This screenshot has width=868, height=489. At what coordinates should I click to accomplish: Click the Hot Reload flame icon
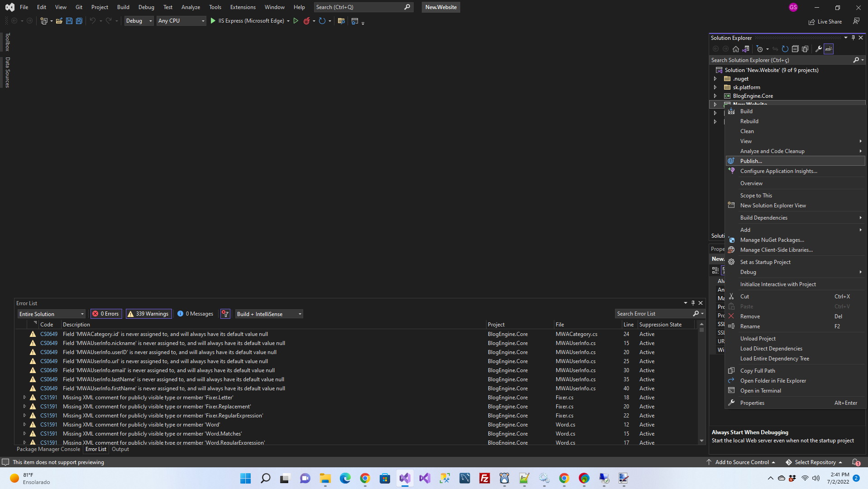tap(307, 21)
